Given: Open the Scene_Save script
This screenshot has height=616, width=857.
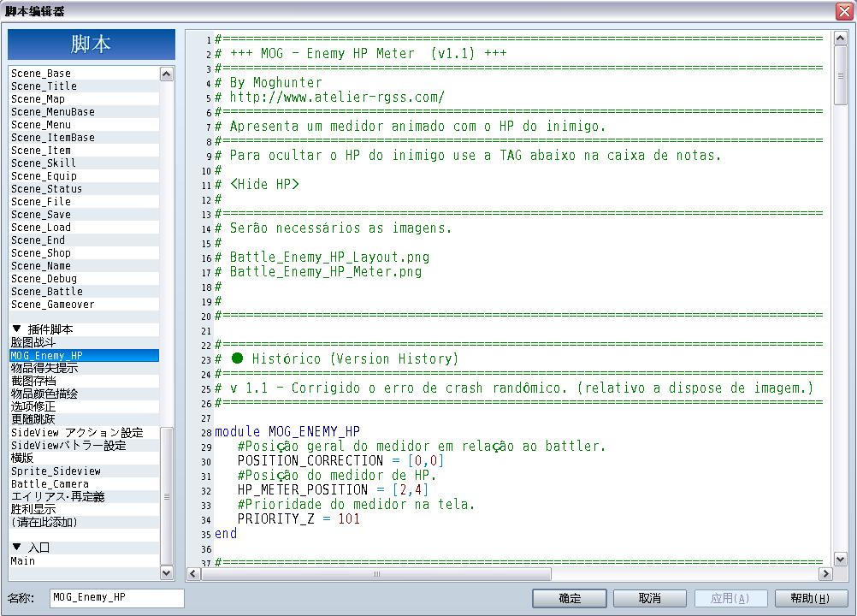Looking at the screenshot, I should coord(84,214).
